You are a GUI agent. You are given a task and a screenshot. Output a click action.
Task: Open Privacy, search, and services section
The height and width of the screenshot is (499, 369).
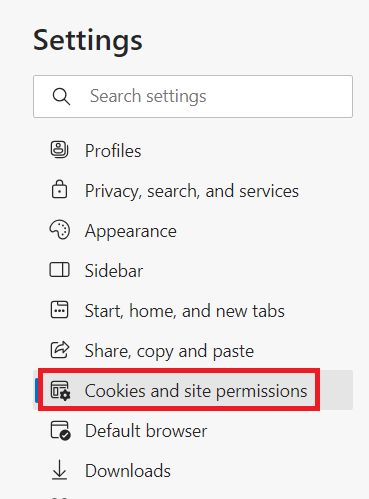(192, 191)
